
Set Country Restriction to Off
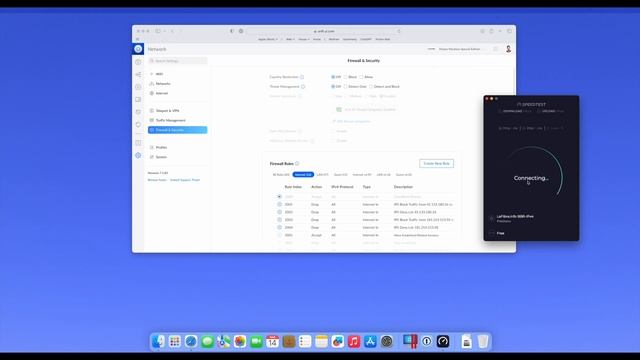click(x=336, y=77)
